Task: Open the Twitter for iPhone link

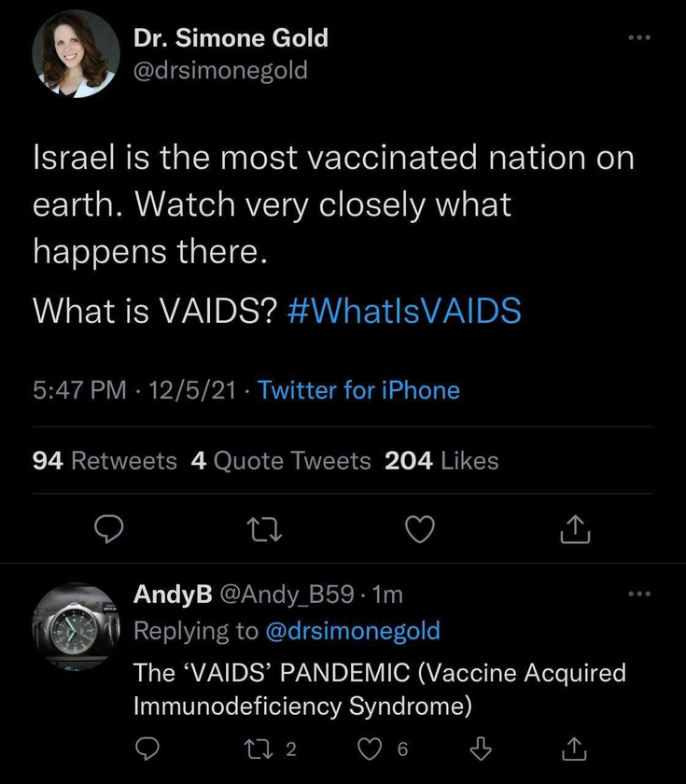Action: pos(358,390)
